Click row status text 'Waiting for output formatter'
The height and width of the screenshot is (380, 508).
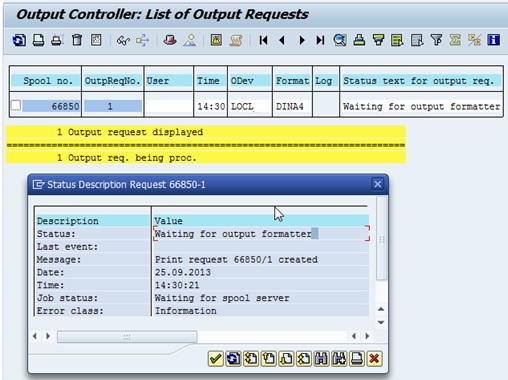[422, 107]
